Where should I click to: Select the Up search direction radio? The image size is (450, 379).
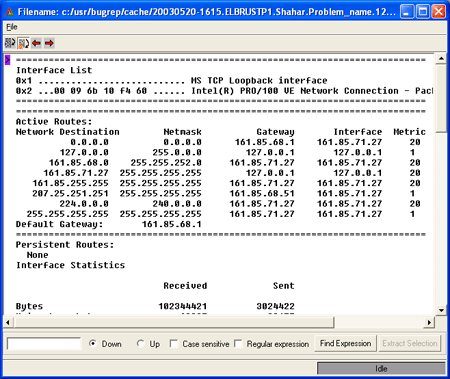click(x=140, y=343)
